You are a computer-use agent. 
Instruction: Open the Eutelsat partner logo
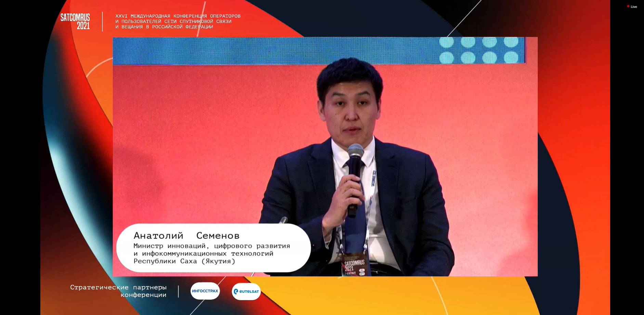(x=246, y=291)
